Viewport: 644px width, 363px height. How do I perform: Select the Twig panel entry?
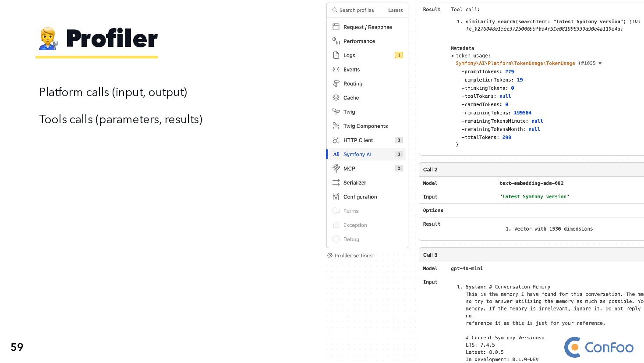pyautogui.click(x=367, y=112)
